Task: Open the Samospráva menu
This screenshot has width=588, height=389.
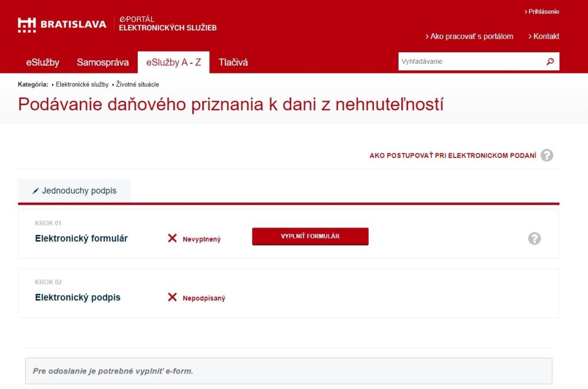Action: [x=103, y=62]
